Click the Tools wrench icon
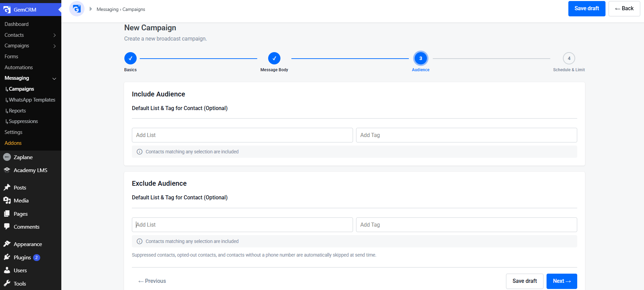 [x=7, y=284]
